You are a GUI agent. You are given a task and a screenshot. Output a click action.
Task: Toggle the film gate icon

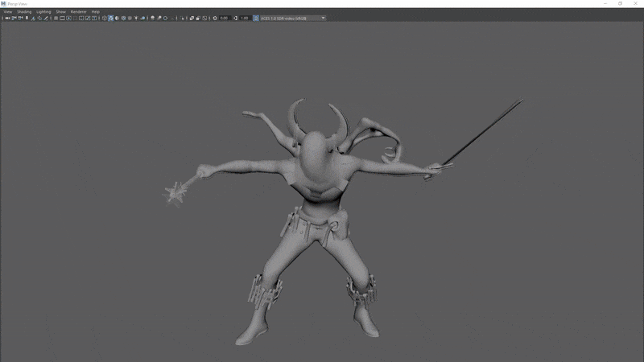coord(62,18)
